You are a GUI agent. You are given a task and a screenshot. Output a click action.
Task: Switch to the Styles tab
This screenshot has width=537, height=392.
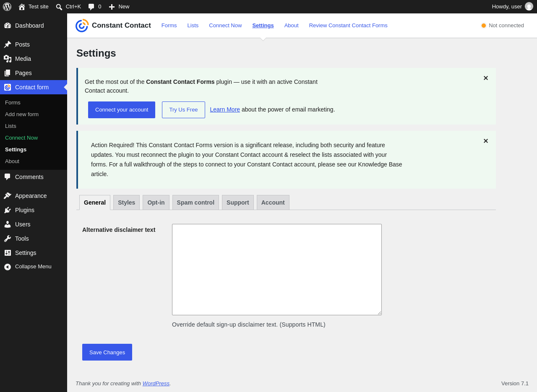tap(127, 202)
